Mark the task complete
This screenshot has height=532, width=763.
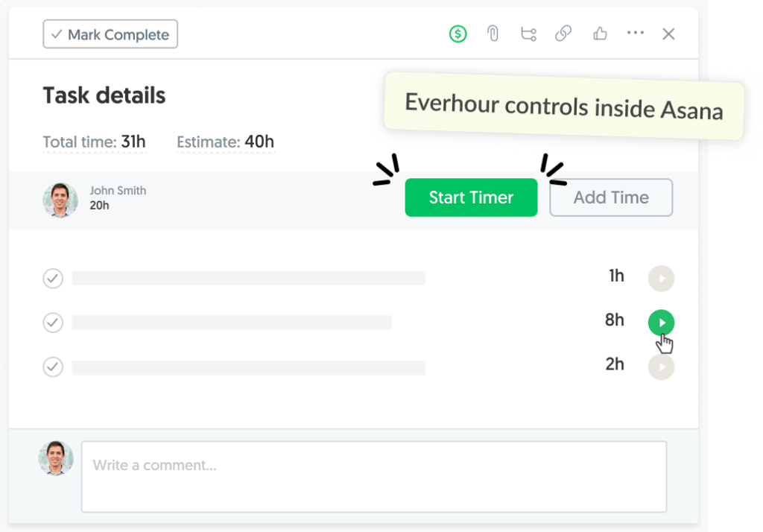[110, 34]
